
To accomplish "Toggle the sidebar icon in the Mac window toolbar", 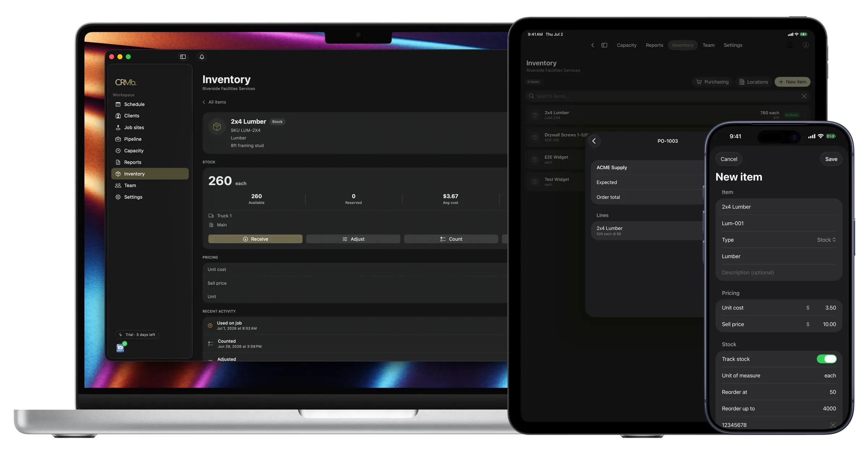I will click(183, 57).
